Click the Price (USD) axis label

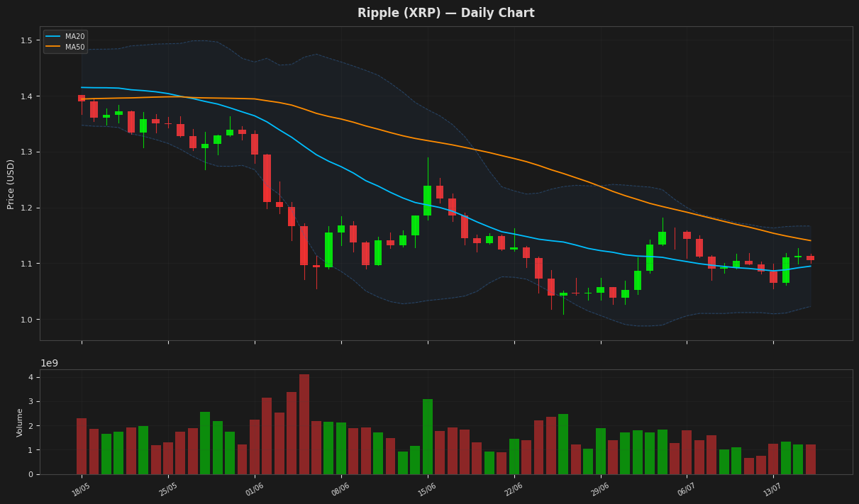(11, 184)
